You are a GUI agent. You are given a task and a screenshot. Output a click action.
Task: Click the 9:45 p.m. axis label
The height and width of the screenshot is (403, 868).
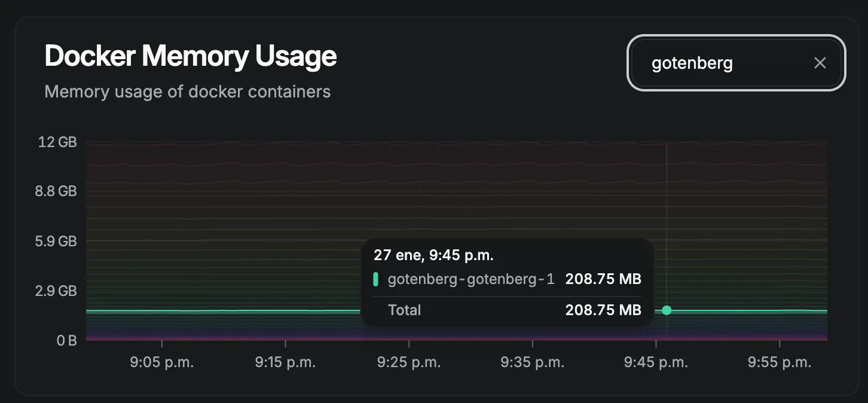pos(656,362)
